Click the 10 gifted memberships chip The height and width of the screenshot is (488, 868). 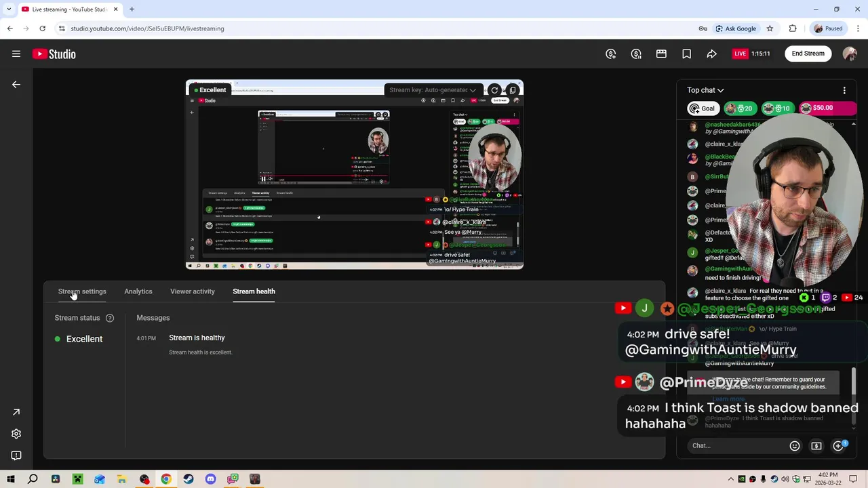click(x=777, y=108)
